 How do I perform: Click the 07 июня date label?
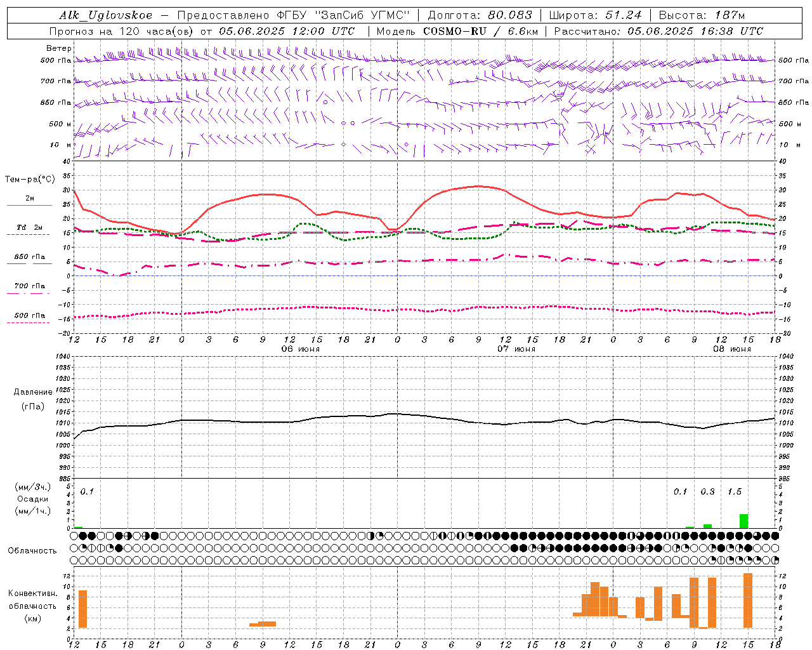click(516, 349)
